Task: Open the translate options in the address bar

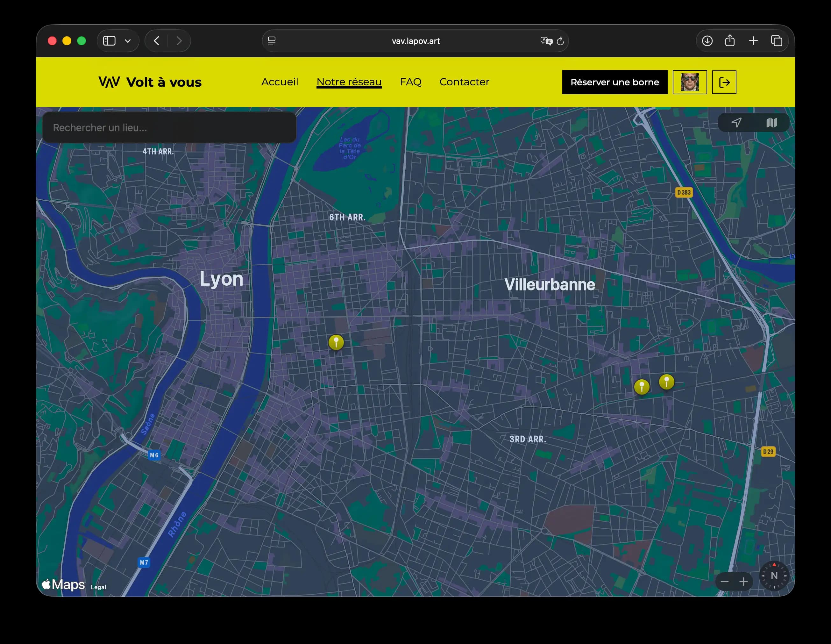Action: click(546, 41)
